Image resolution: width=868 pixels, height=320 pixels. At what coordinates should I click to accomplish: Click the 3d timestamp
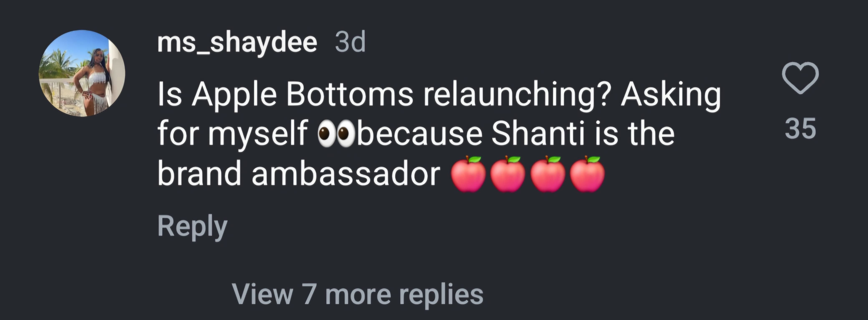click(351, 43)
